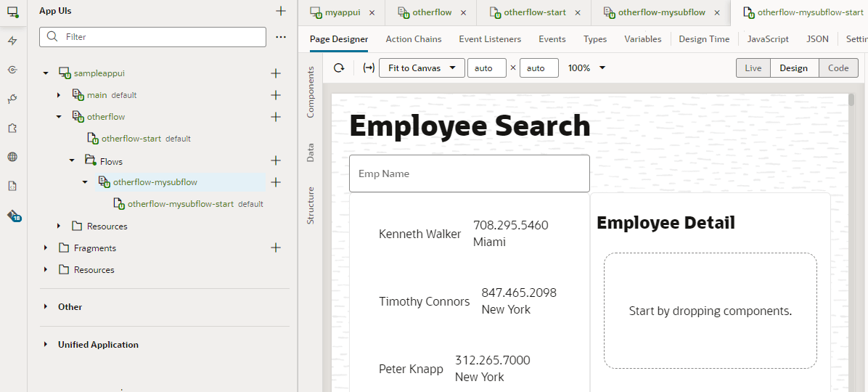Open the Variables tab
This screenshot has width=868, height=392.
(x=642, y=39)
